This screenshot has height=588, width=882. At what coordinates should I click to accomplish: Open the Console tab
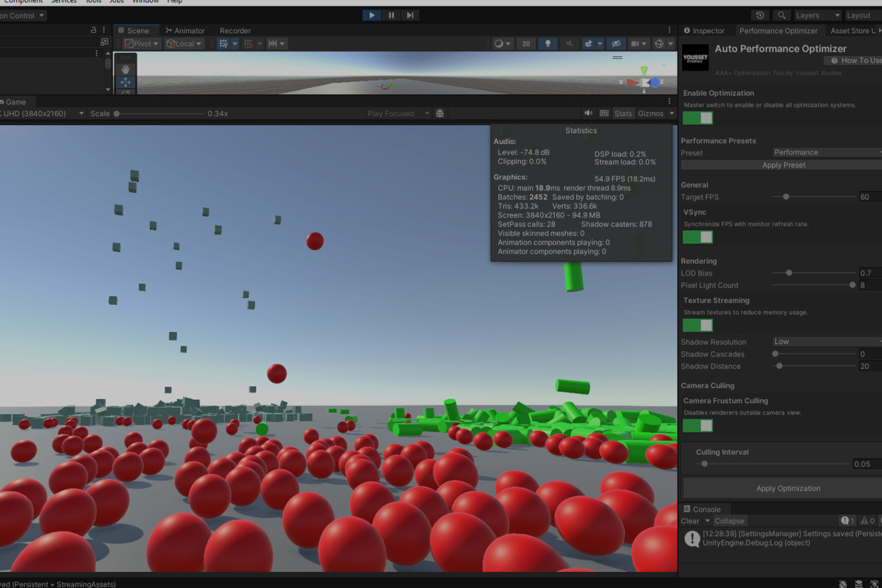[702, 509]
